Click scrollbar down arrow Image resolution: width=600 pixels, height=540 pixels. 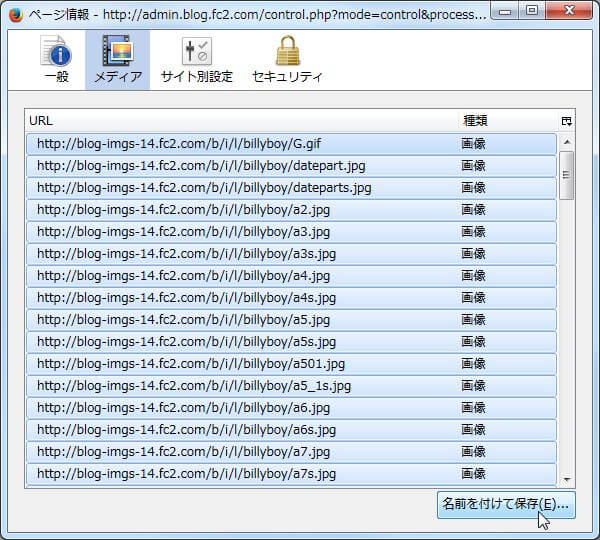(567, 479)
